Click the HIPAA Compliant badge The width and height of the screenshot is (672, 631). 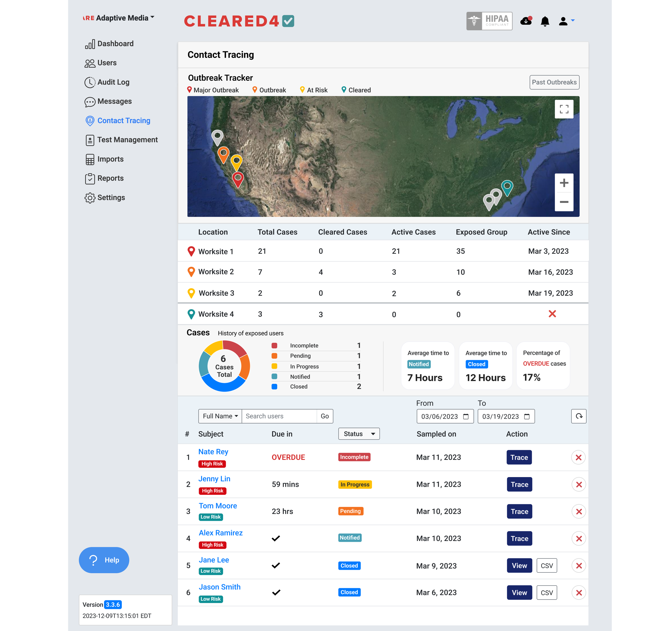[489, 21]
